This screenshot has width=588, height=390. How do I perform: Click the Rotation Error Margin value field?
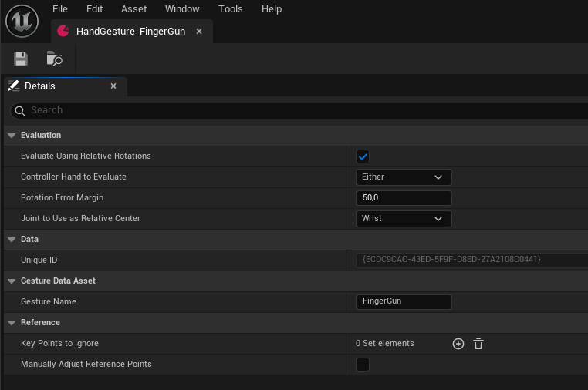point(404,198)
